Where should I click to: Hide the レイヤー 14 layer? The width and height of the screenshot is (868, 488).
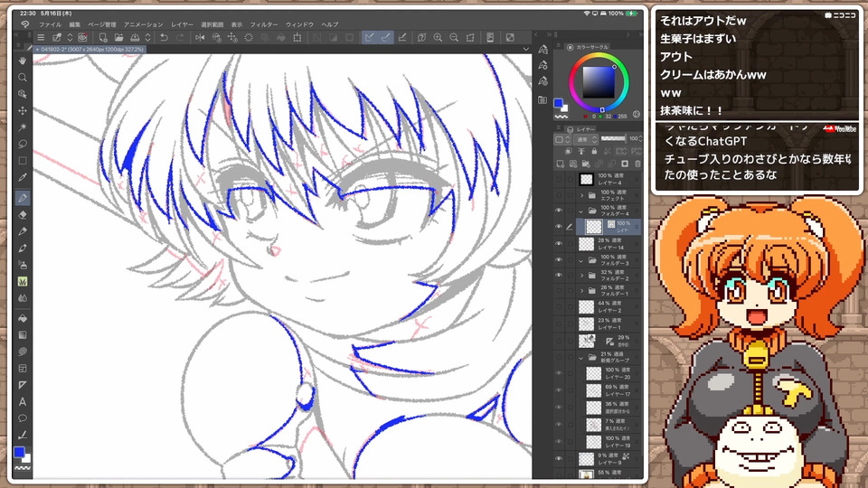tap(559, 243)
